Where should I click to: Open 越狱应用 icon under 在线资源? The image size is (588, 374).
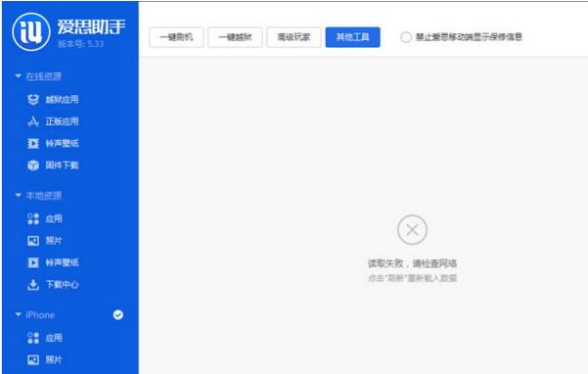click(33, 100)
